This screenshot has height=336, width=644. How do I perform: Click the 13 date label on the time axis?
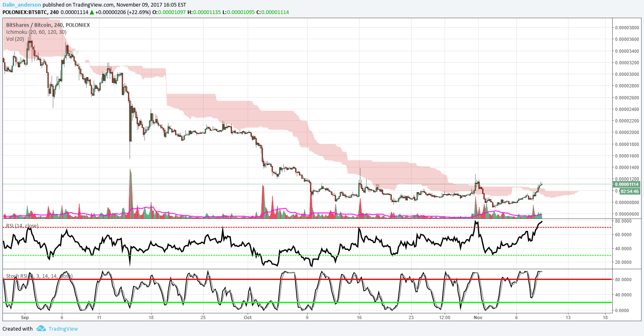(x=568, y=317)
